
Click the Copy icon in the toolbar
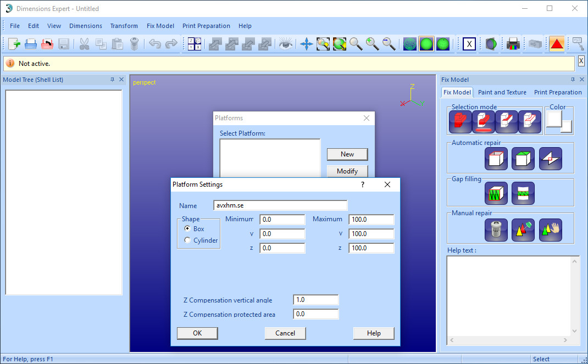(x=101, y=44)
